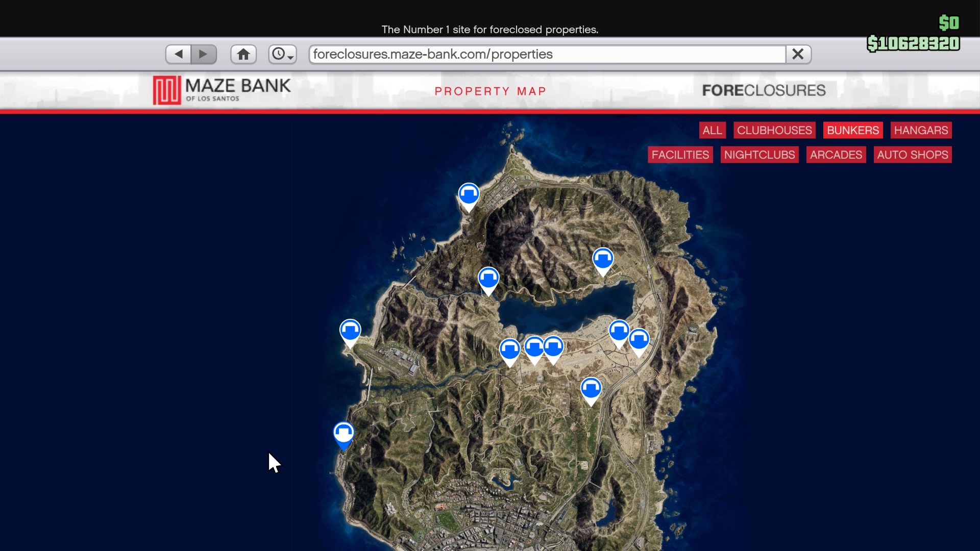Toggle the CLUBHOUSES property filter

[774, 130]
